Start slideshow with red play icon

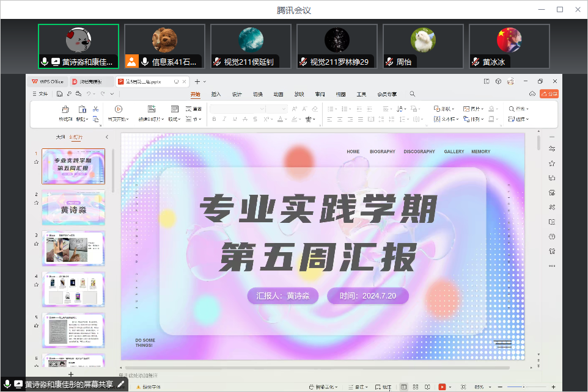click(442, 387)
